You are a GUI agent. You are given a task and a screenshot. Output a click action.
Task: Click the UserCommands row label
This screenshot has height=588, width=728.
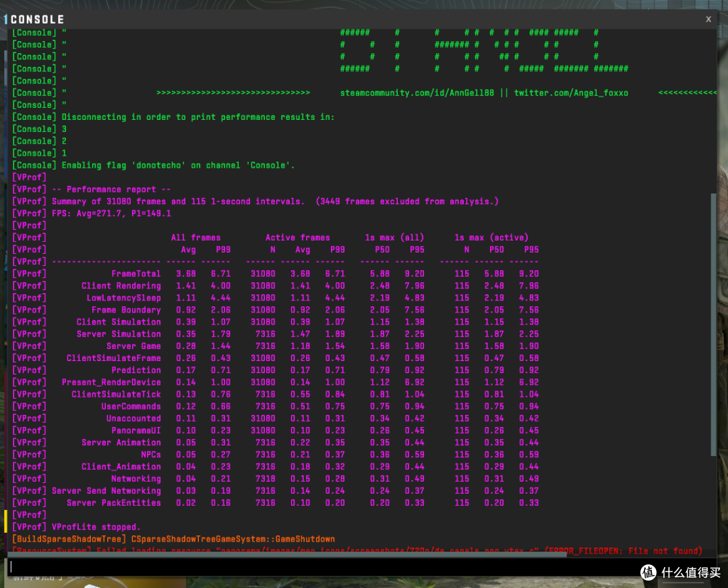pyautogui.click(x=131, y=407)
